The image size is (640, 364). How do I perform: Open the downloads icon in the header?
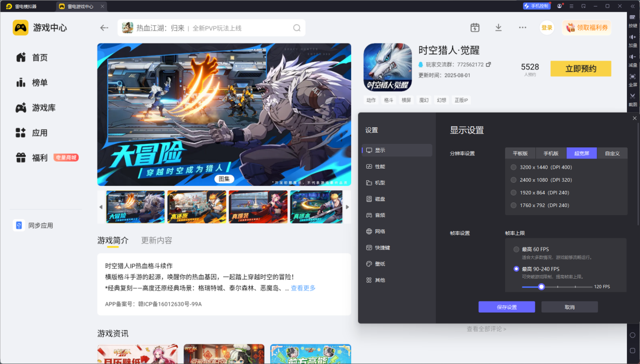[499, 28]
